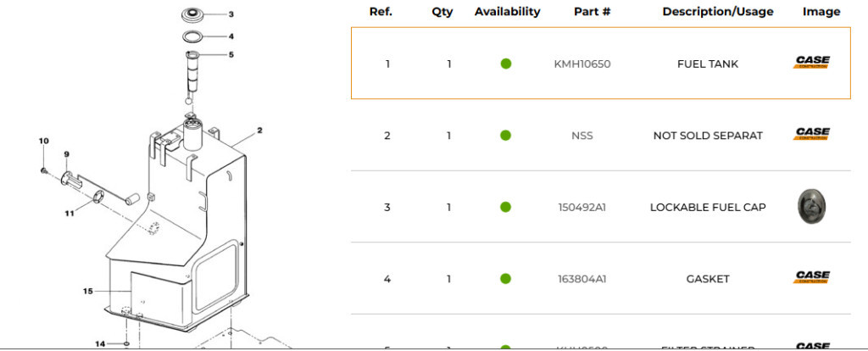
Task: Click callout 4 gasket in the diagram
Action: [231, 36]
